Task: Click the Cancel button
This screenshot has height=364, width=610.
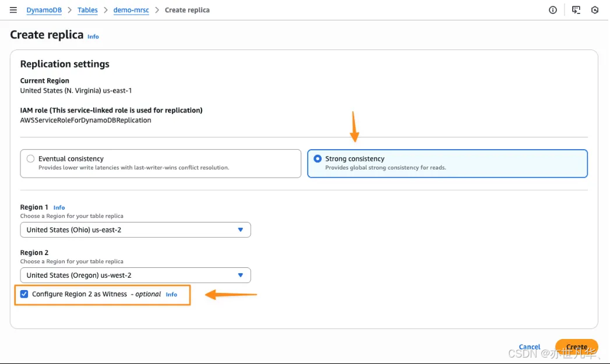Action: click(x=530, y=347)
